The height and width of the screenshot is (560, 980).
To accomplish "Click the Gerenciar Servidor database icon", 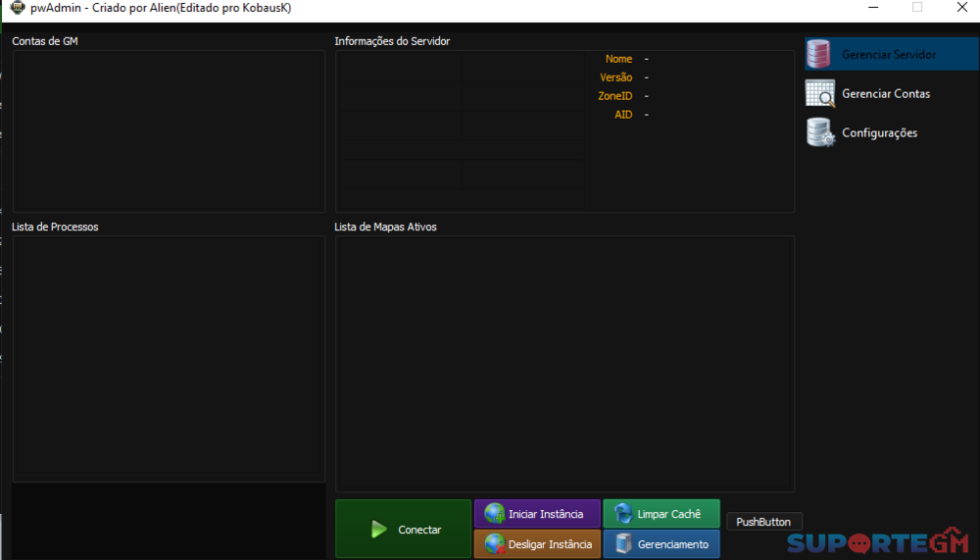I will (818, 55).
